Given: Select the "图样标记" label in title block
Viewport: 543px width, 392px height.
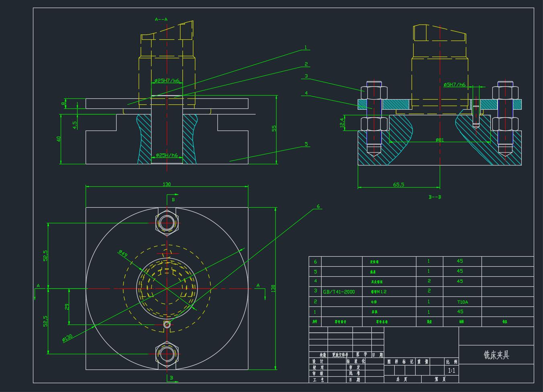Looking at the screenshot, I should point(400,361).
